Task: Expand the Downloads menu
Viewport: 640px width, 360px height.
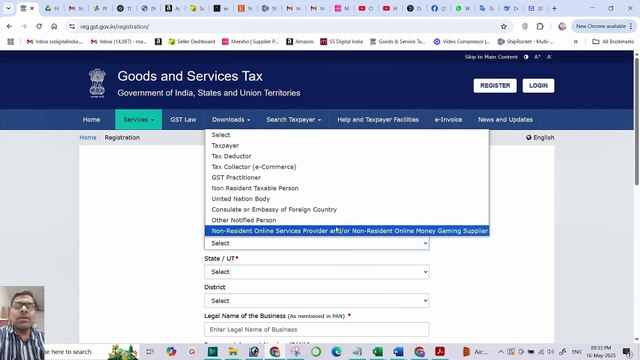Action: pos(231,120)
